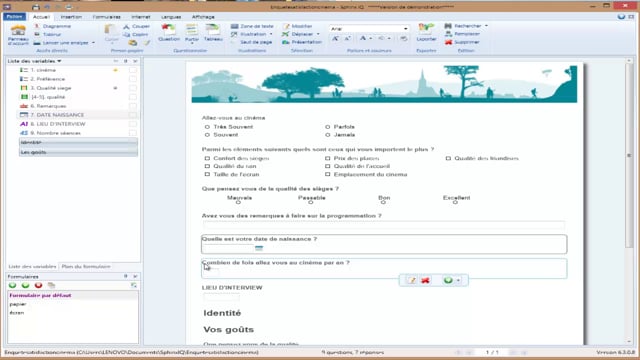Insert a Zone de texte
This screenshot has height=360, width=640.
(x=252, y=26)
